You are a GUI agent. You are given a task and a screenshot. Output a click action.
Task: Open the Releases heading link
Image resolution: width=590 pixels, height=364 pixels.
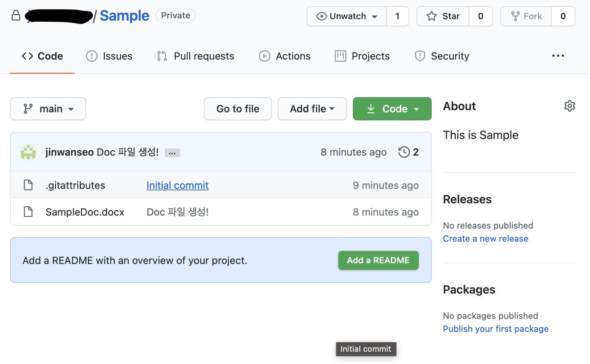tap(467, 199)
